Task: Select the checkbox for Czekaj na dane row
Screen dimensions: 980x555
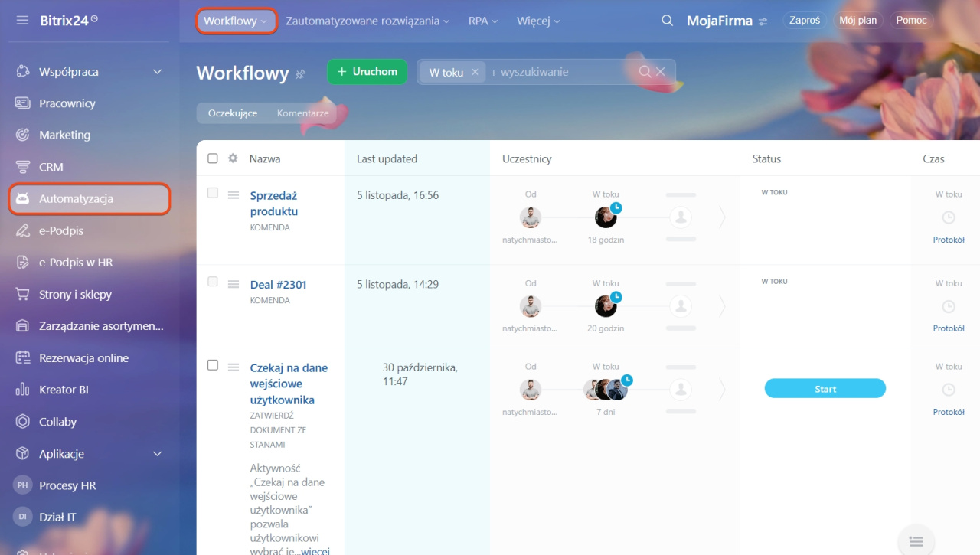Action: (213, 365)
